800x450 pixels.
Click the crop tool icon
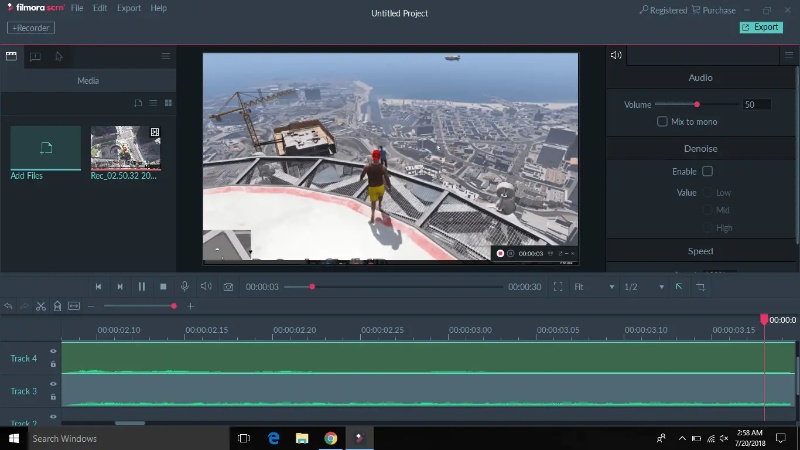click(701, 287)
